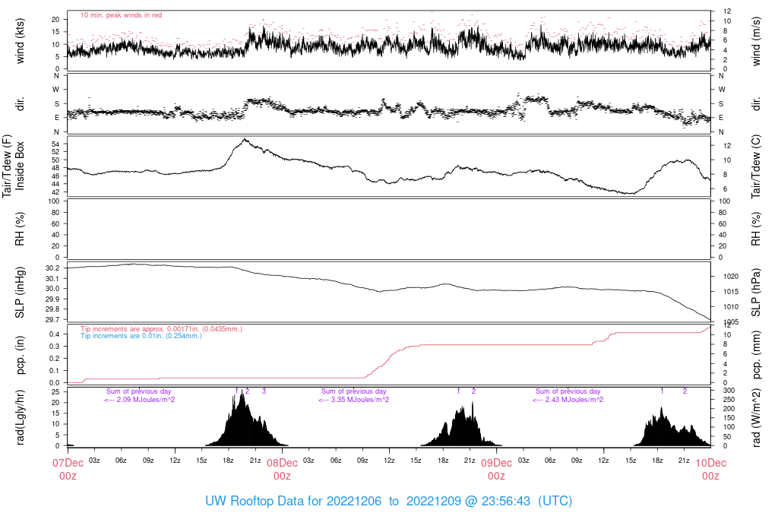Click the 'wind (kts)' axis label
778x532 pixels.
click(21, 41)
